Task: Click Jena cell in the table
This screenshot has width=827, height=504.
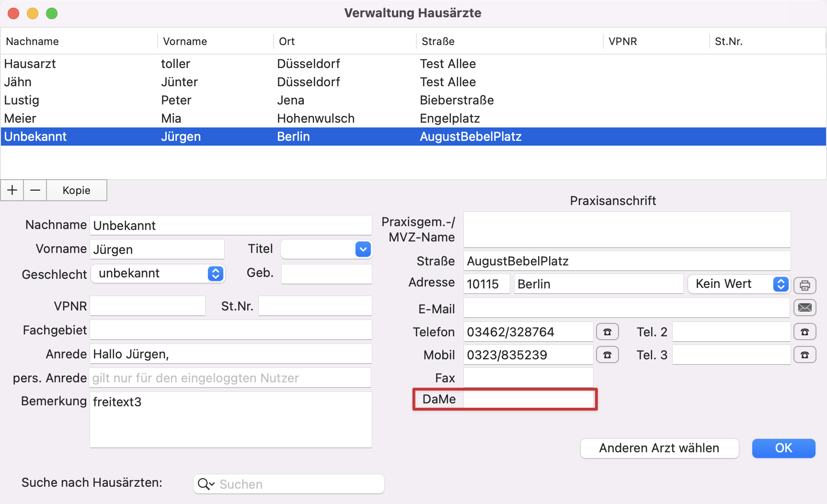Action: 290,100
